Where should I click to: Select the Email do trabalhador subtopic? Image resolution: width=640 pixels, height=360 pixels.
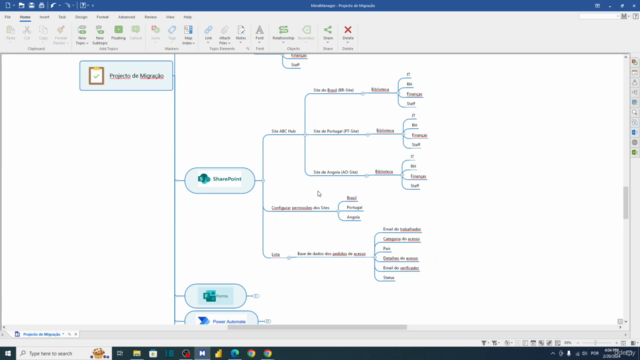tap(402, 229)
